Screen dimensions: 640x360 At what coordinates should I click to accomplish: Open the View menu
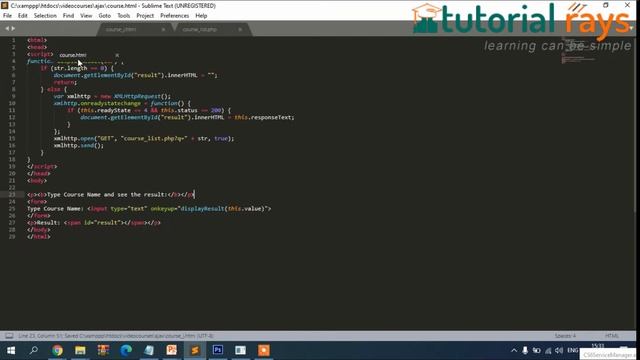[x=86, y=16]
